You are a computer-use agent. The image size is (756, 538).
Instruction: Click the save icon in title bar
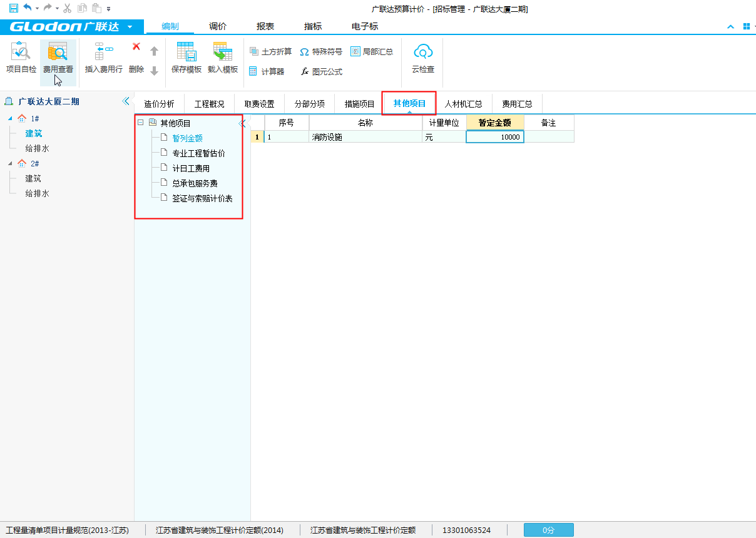tap(13, 8)
